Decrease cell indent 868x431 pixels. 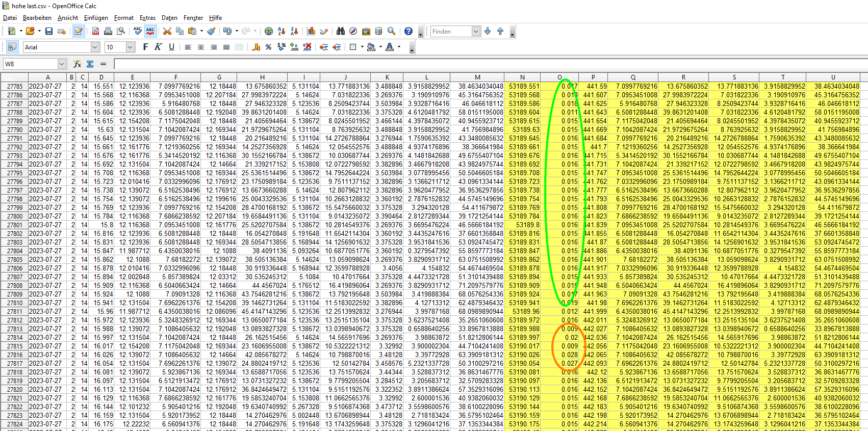(324, 47)
